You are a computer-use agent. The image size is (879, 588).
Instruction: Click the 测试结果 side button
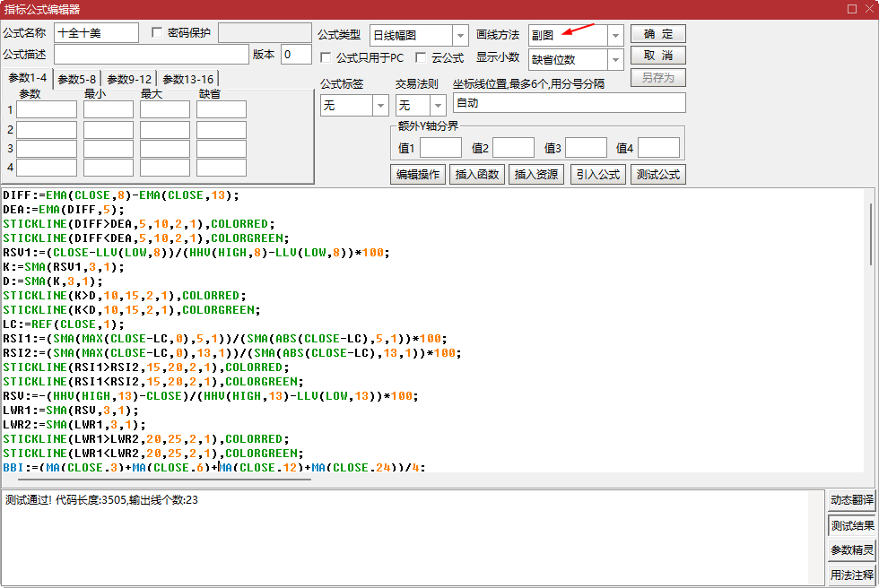(x=851, y=525)
